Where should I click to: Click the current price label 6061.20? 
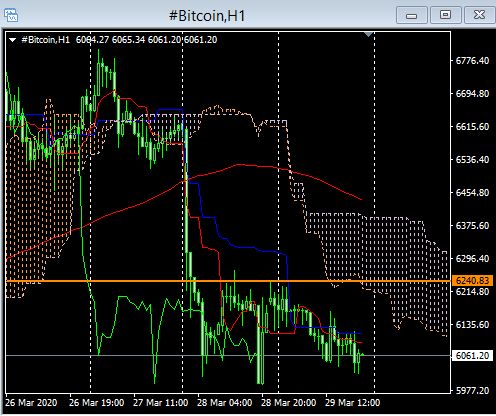coord(472,356)
